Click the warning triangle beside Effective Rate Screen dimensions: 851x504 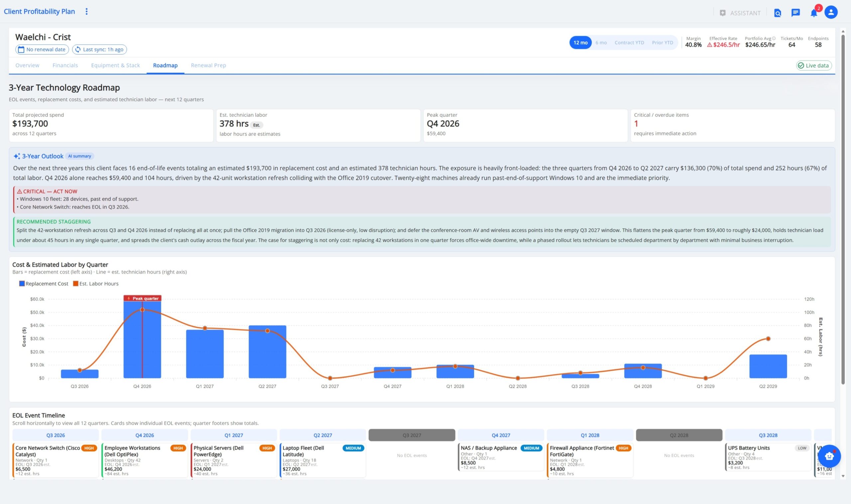tap(709, 45)
